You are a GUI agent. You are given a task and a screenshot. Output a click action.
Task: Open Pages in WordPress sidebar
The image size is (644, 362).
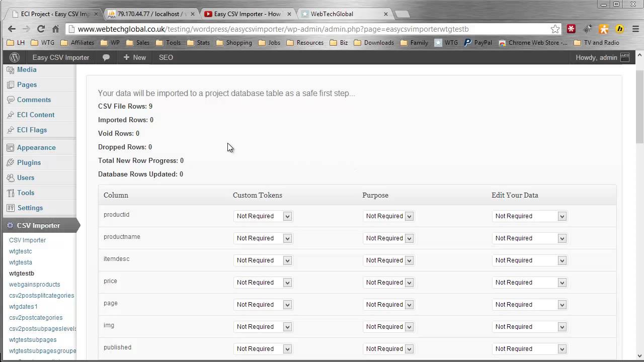[x=27, y=84]
